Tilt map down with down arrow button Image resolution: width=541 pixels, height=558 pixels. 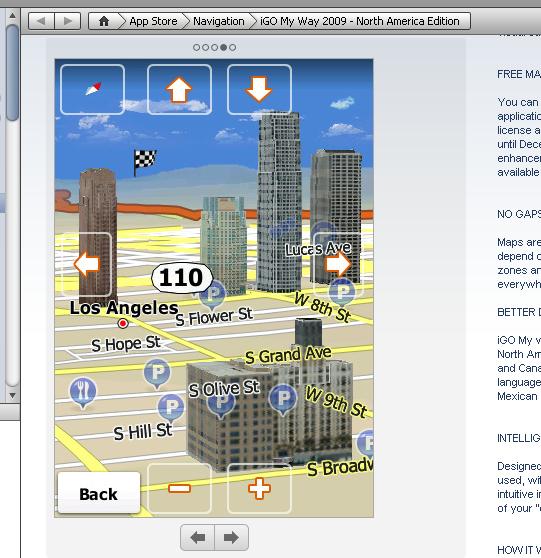(259, 89)
